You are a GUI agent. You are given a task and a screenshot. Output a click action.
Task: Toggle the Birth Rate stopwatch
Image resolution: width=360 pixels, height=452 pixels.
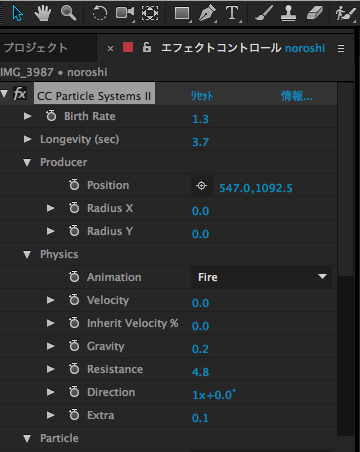coord(51,116)
